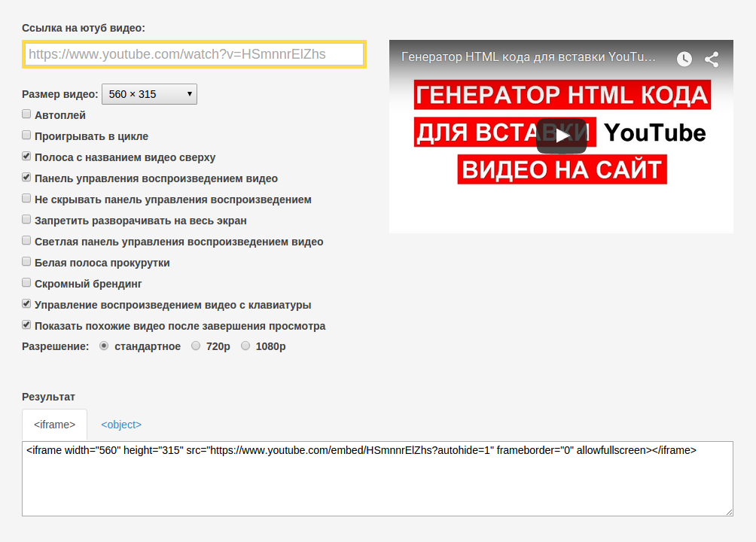Focus the YouTube video link input field
This screenshot has height=542, width=756.
pyautogui.click(x=194, y=54)
